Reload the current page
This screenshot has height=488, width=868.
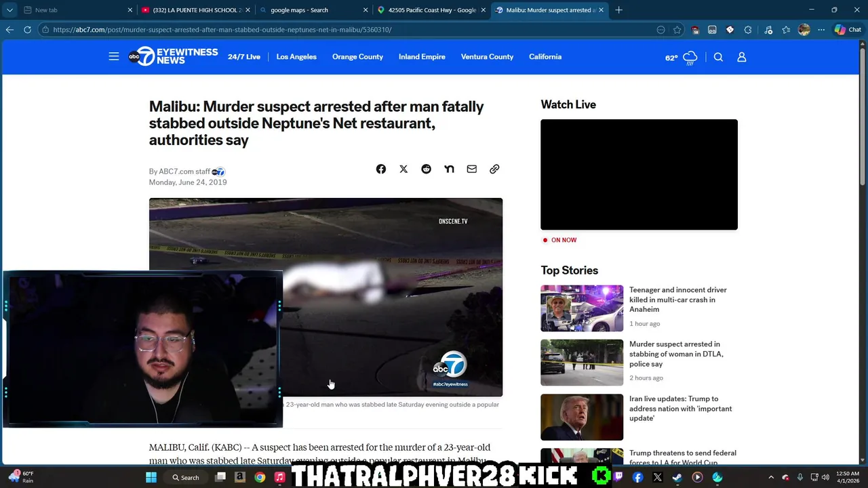[x=27, y=30]
